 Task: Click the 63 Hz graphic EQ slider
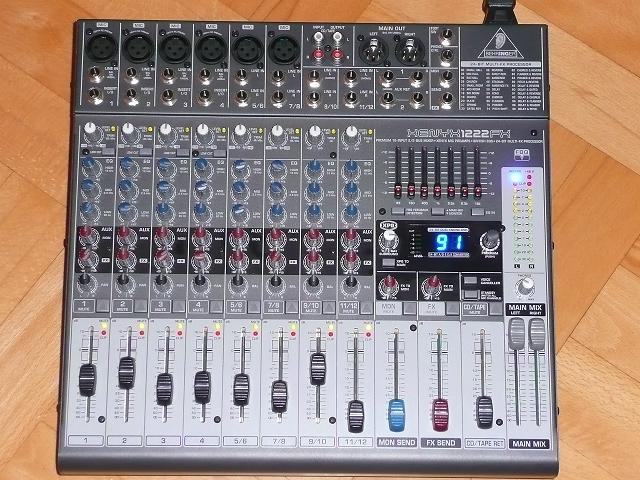coord(398,190)
